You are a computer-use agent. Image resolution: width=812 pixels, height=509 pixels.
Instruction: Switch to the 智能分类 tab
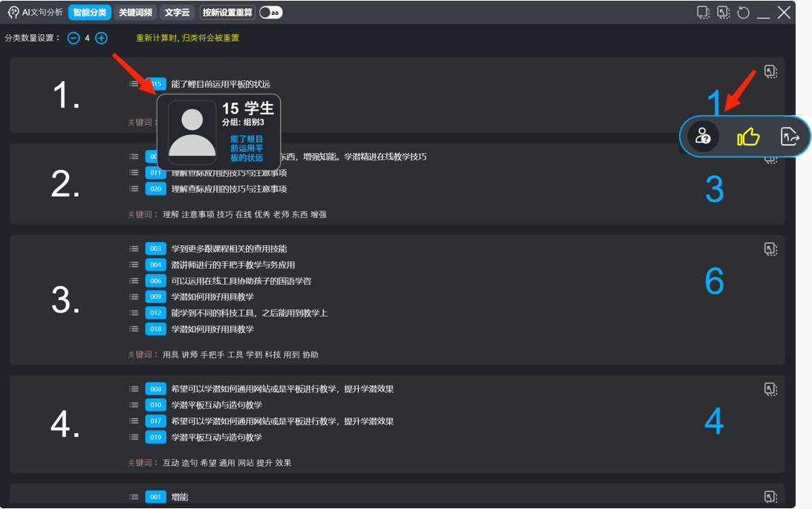point(90,13)
